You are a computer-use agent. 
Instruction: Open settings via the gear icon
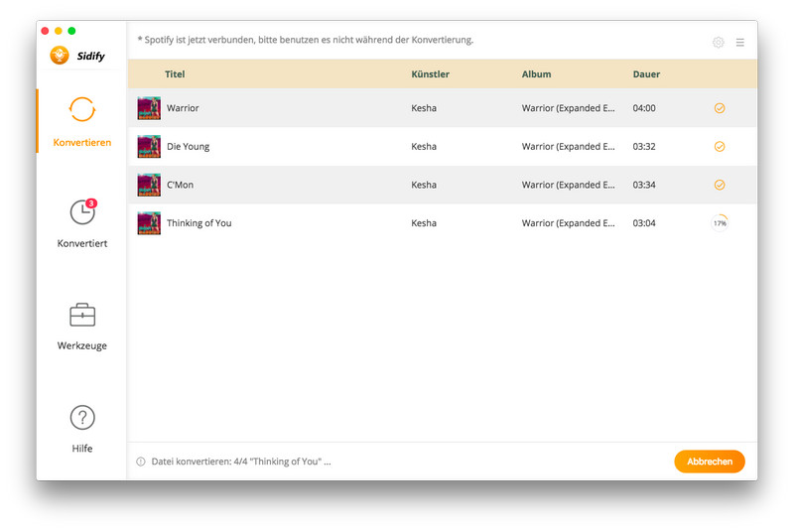click(x=718, y=42)
